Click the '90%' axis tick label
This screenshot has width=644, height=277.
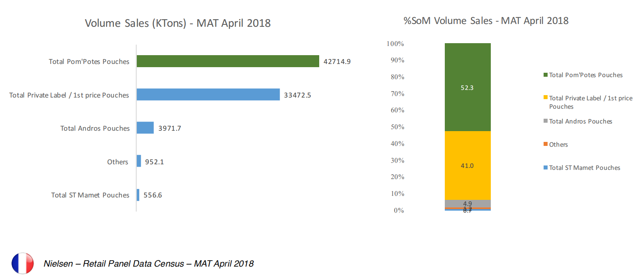[398, 60]
